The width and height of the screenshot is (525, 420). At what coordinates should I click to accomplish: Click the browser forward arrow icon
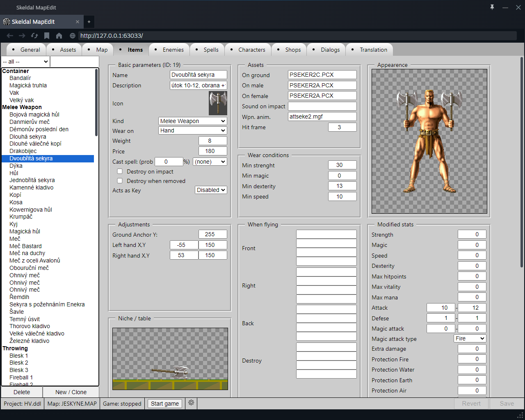coord(22,36)
